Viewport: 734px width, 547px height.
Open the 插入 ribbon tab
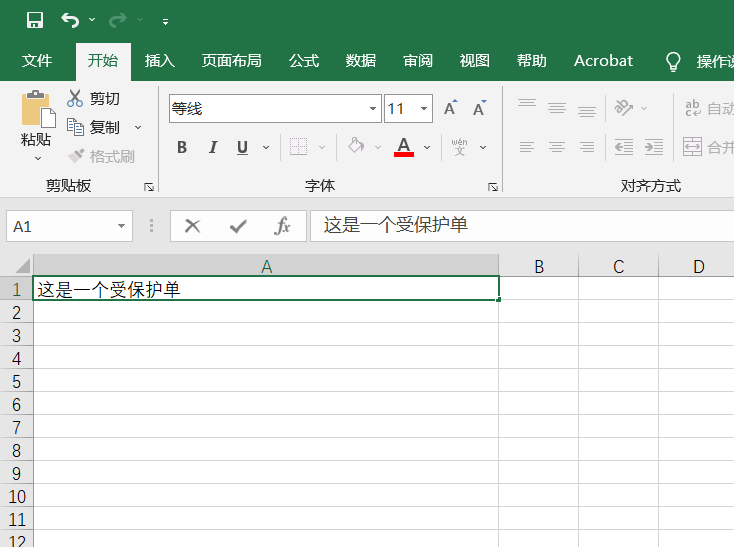click(x=160, y=61)
